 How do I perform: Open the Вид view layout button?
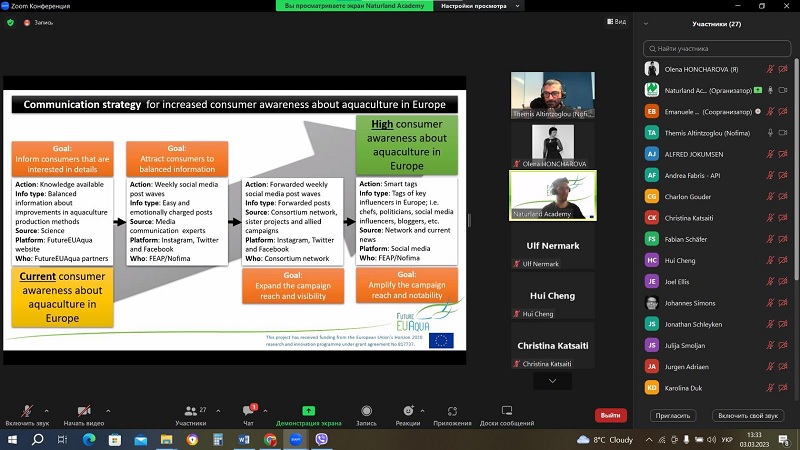point(616,21)
